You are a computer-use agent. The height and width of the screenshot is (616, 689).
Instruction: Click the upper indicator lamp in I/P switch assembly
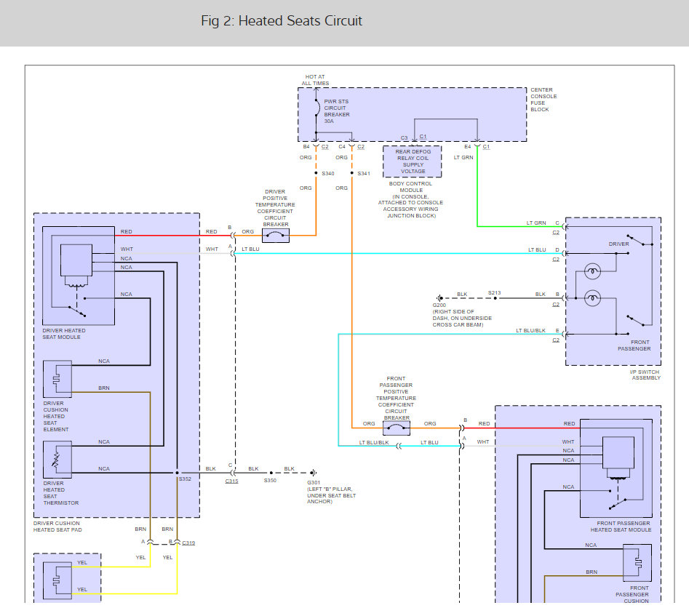click(x=592, y=271)
